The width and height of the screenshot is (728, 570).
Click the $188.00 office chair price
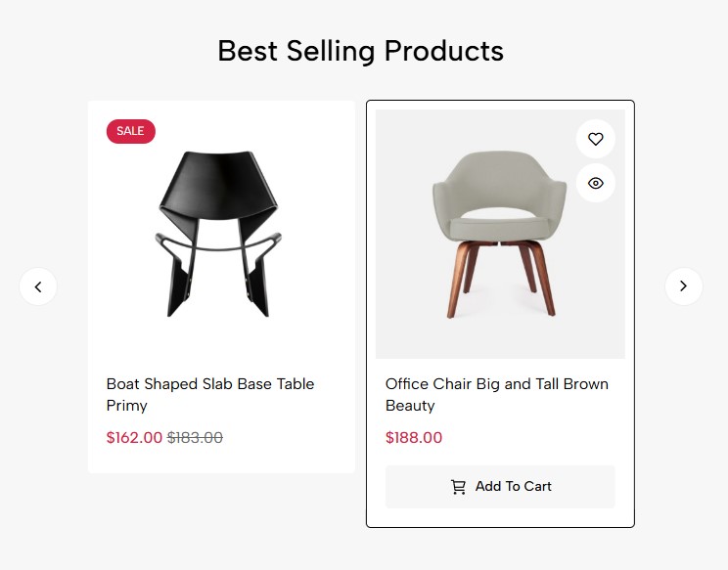click(414, 438)
